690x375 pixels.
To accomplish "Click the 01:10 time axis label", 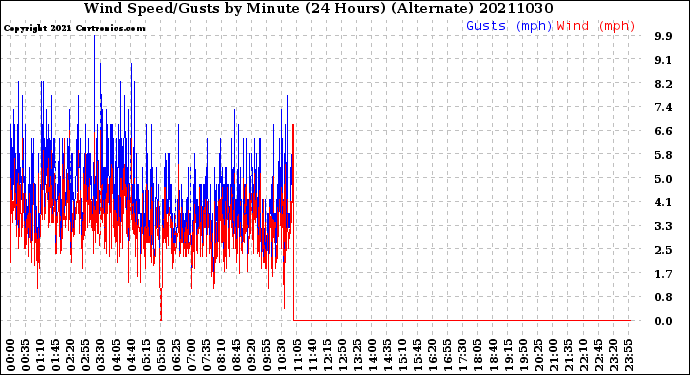I will [x=40, y=355].
